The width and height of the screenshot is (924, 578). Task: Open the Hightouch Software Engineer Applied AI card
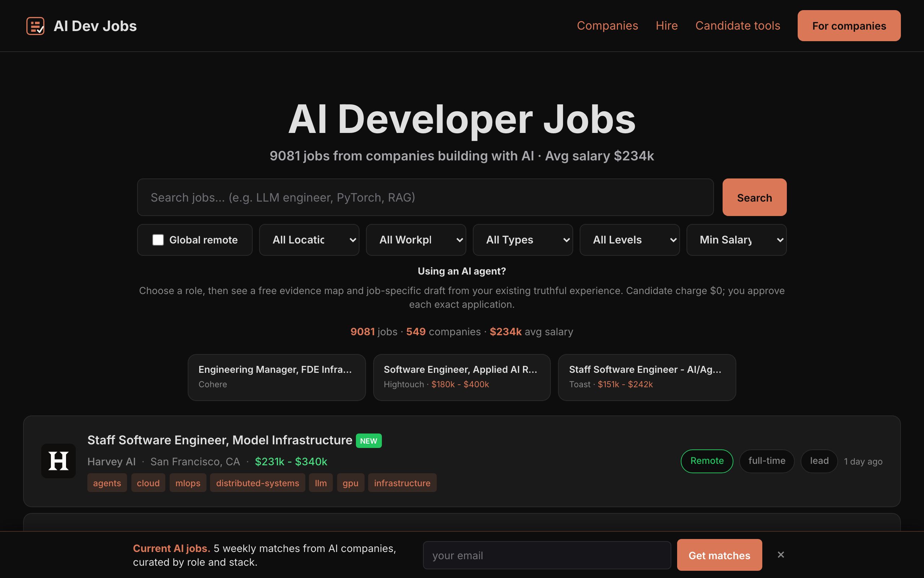pyautogui.click(x=462, y=377)
